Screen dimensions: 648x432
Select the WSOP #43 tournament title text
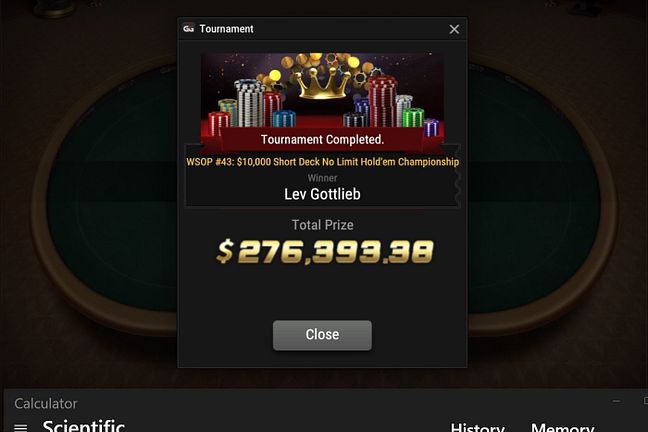click(x=322, y=162)
